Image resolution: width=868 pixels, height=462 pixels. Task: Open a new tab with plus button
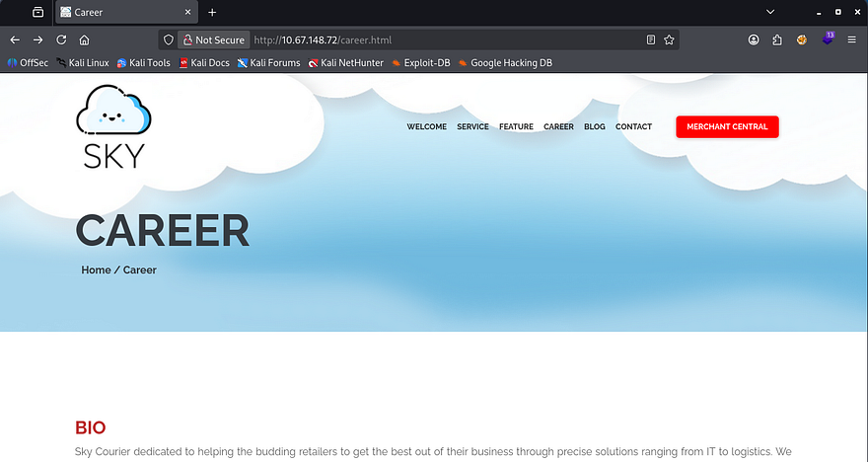[212, 12]
